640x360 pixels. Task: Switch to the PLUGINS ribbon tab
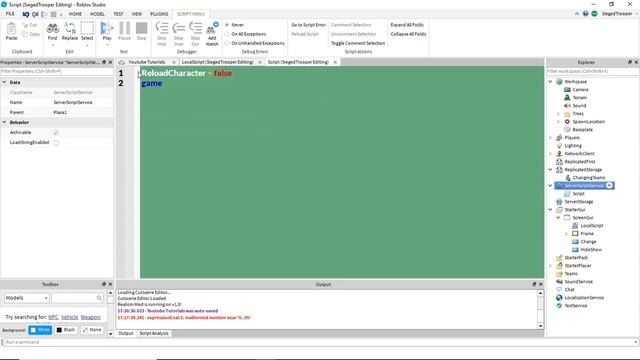(159, 14)
